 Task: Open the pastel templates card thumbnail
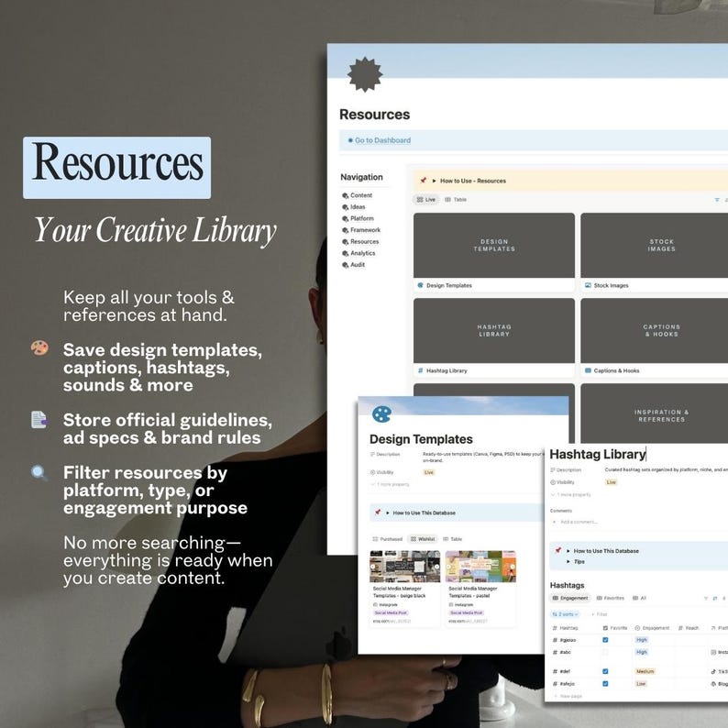480,567
